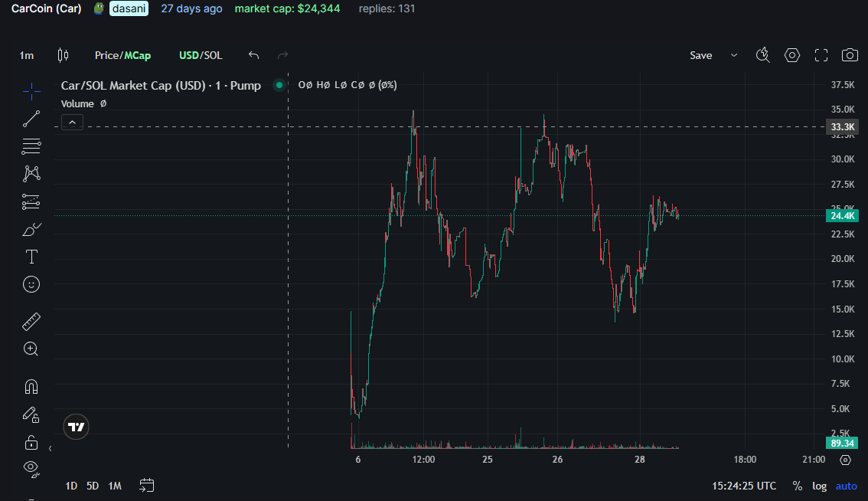Switch to Price display
868x501 pixels.
point(107,55)
